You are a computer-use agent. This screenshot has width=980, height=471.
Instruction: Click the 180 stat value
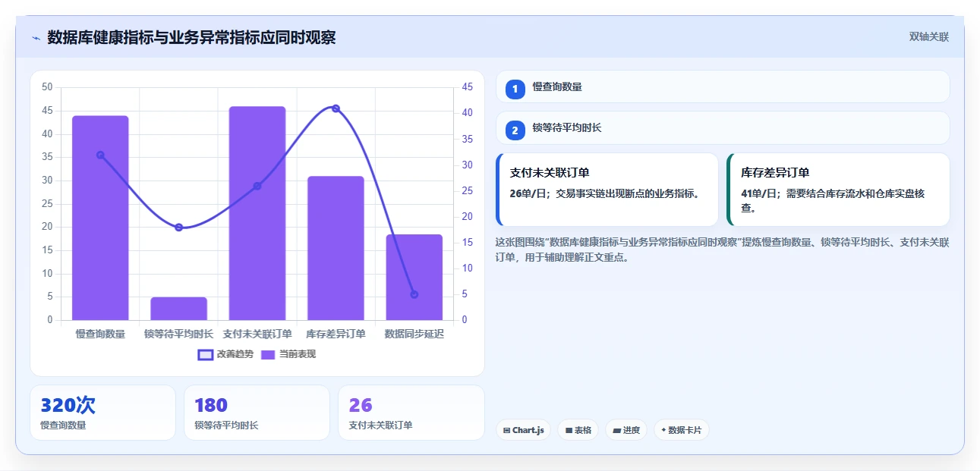click(211, 405)
